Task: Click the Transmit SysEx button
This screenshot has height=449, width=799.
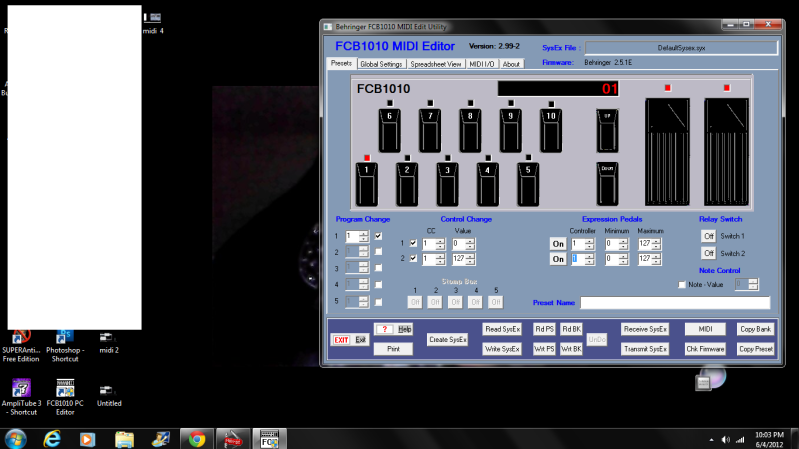Action: (x=645, y=349)
